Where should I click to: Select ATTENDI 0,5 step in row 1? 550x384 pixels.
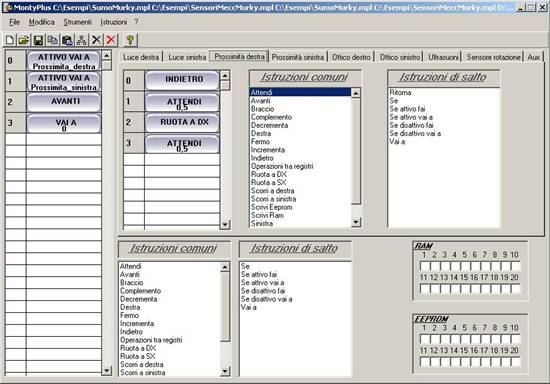182,101
